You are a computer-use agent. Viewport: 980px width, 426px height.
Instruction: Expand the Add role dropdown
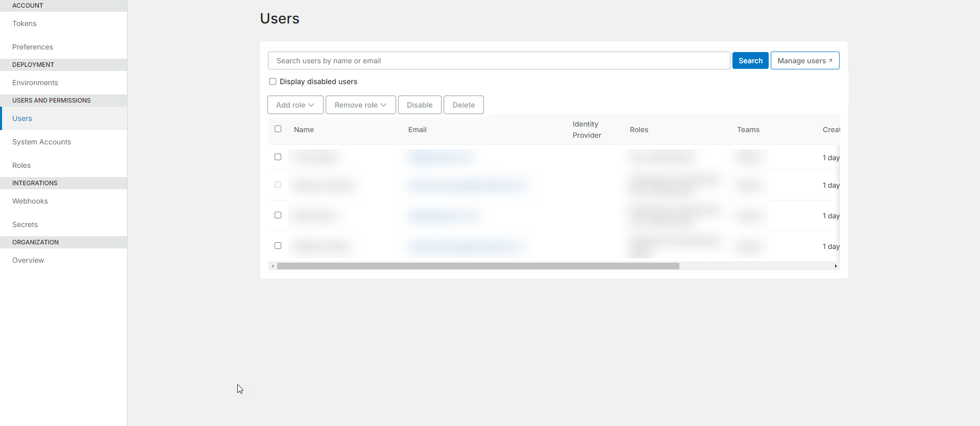tap(295, 105)
